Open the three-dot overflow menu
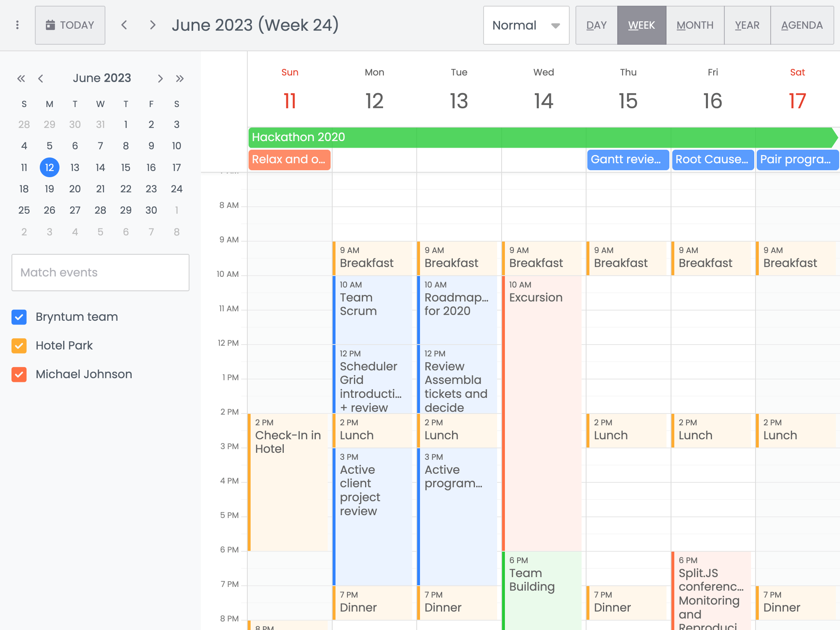The height and width of the screenshot is (630, 840). 17,25
